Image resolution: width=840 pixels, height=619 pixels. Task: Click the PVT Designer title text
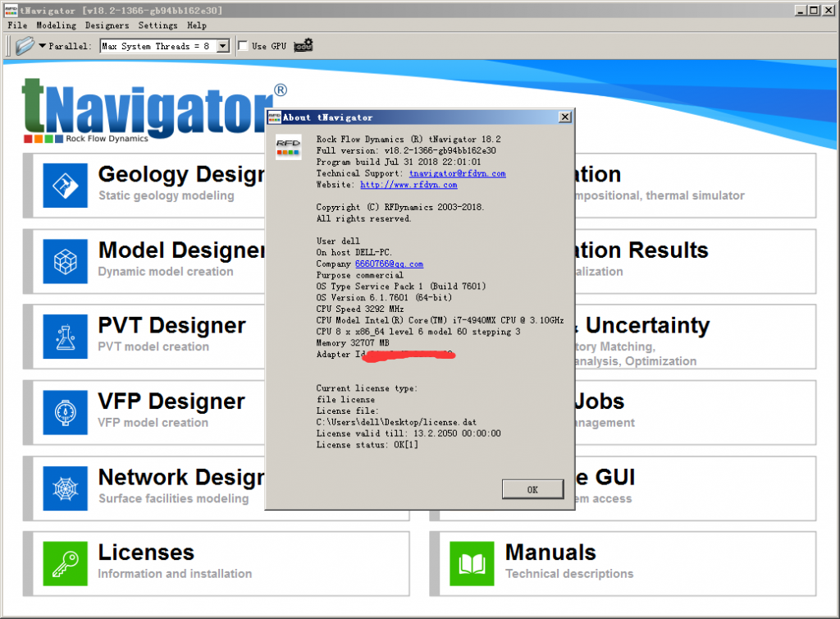click(x=172, y=325)
